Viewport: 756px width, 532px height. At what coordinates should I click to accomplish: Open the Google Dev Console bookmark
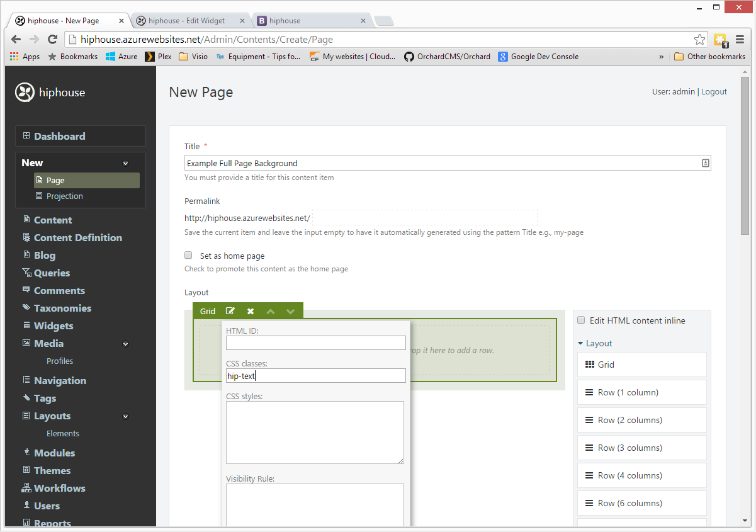(538, 57)
